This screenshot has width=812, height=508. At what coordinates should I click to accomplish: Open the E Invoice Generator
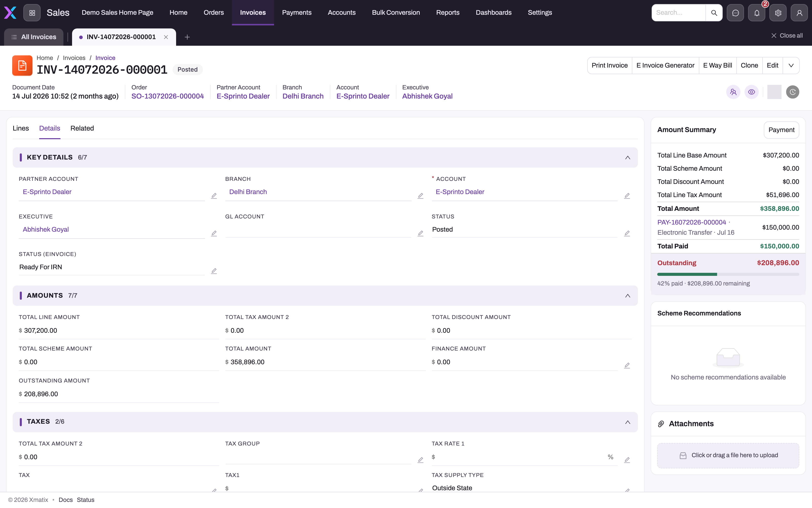point(665,66)
